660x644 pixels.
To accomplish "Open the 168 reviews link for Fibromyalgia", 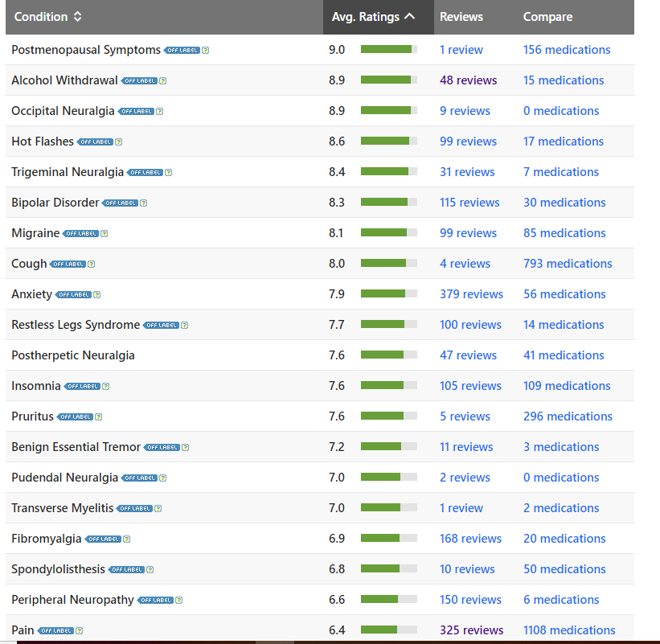I will [x=470, y=539].
